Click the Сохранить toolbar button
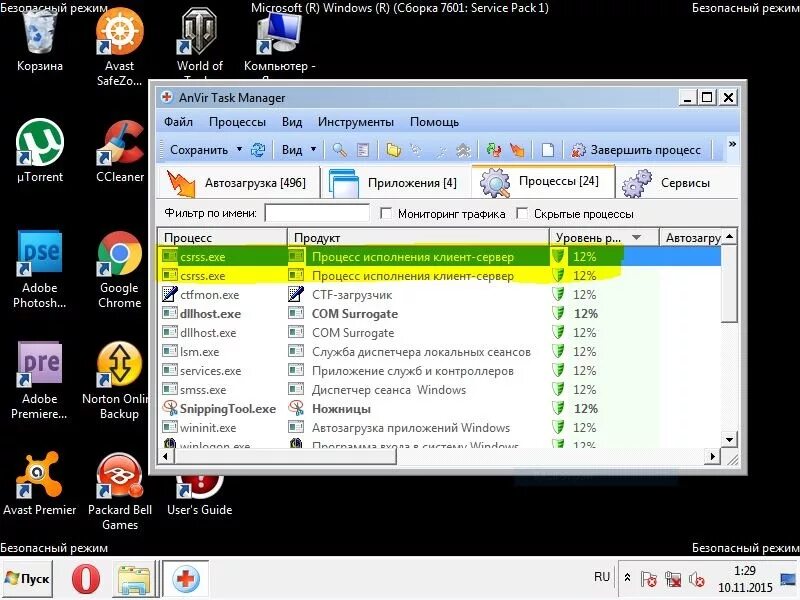 click(199, 149)
